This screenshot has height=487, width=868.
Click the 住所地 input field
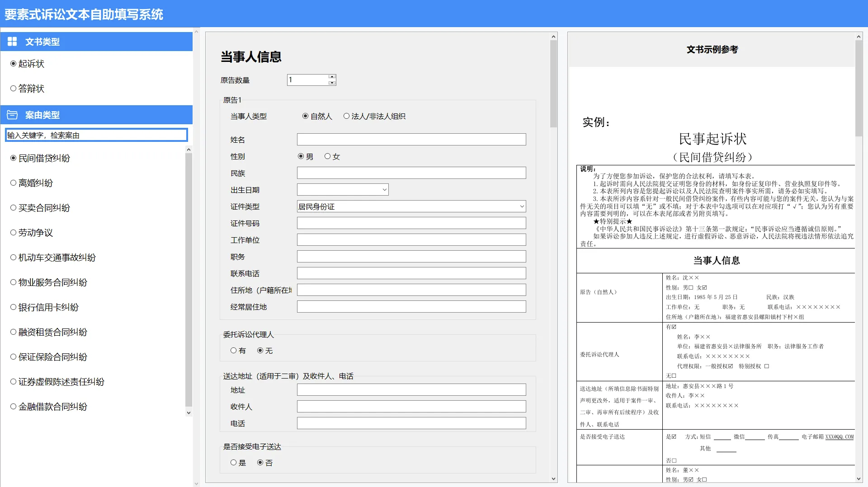click(411, 290)
